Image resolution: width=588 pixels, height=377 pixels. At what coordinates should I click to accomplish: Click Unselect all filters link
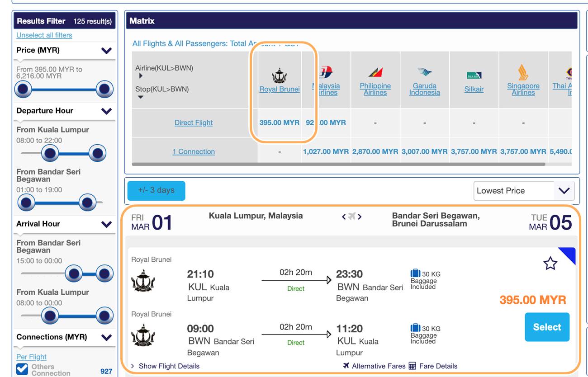point(44,35)
